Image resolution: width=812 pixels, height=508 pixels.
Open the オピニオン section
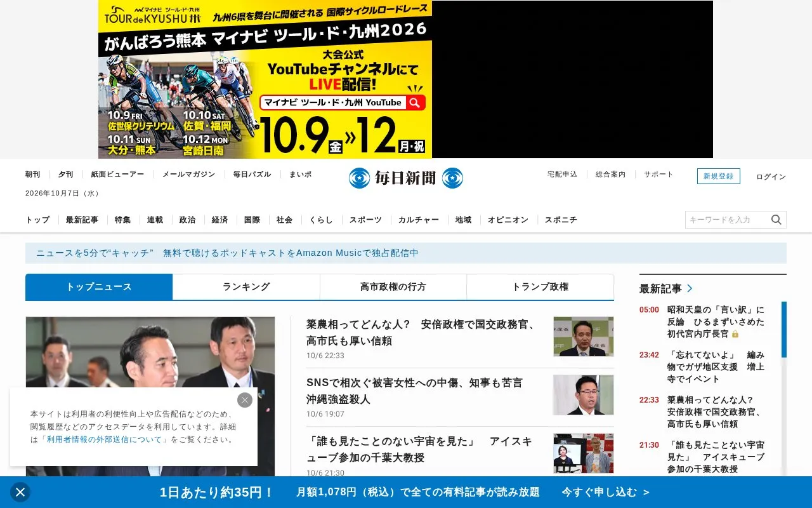508,220
